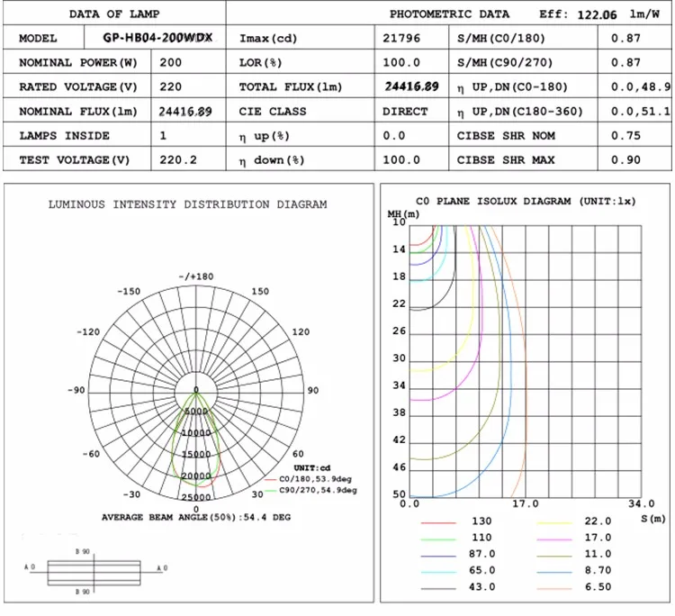The image size is (675, 616).
Task: Click the η UP,DN(C180-360) value 0.0,51.1
Action: [641, 112]
